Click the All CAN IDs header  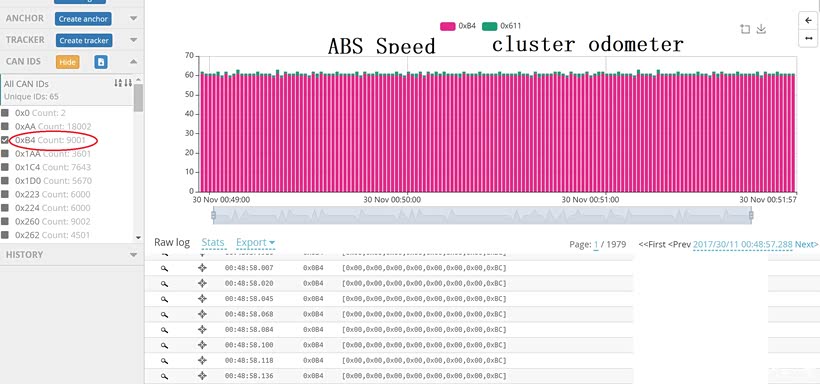coord(26,84)
